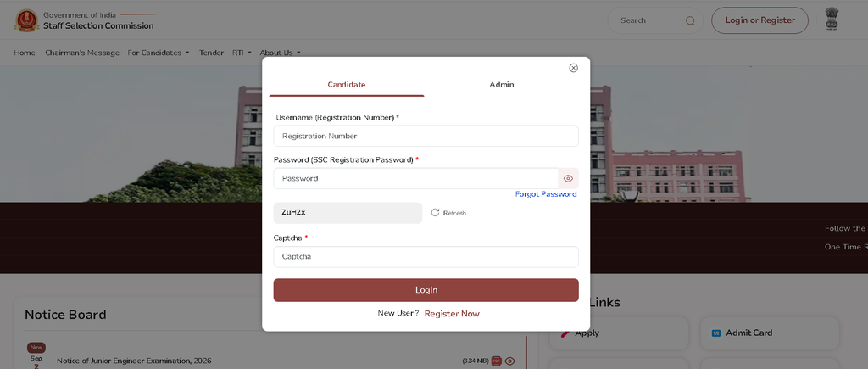
Task: Click the search magnifier icon
Action: coord(690,20)
